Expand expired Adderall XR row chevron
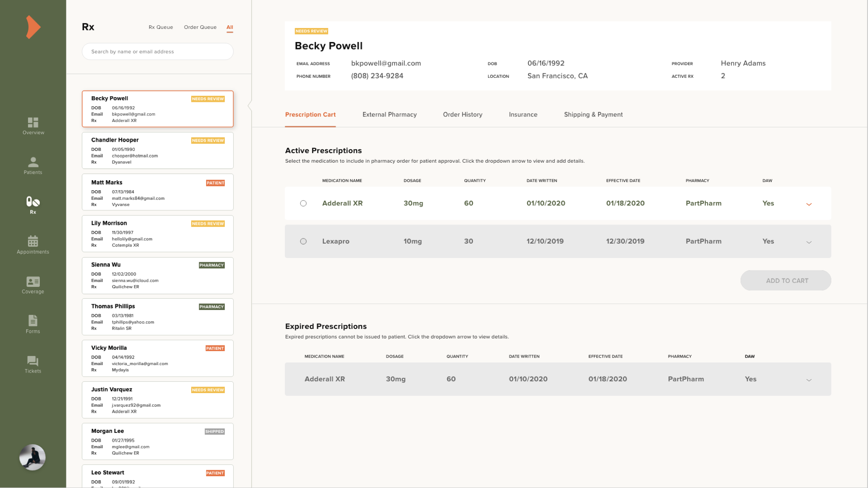Viewport: 868px width, 488px height. tap(809, 380)
